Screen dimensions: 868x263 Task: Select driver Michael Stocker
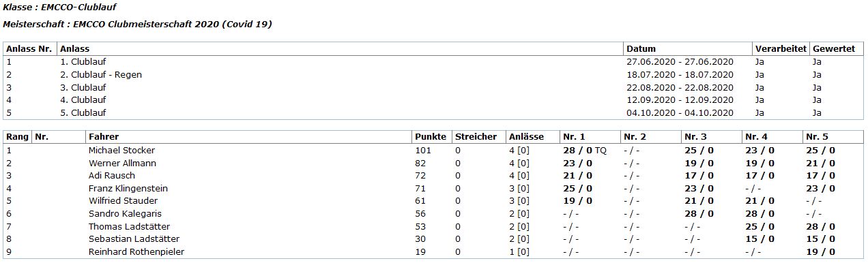tap(121, 151)
